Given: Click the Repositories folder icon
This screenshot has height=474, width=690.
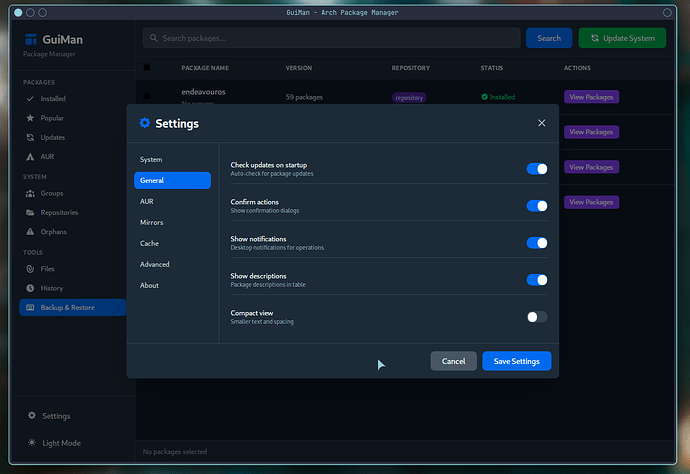Looking at the screenshot, I should click(x=31, y=212).
